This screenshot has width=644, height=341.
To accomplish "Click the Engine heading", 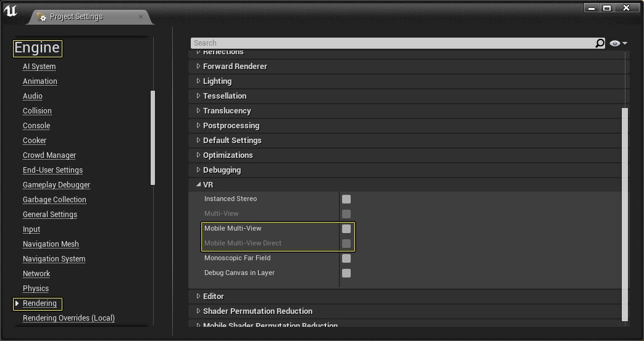I will pyautogui.click(x=38, y=48).
